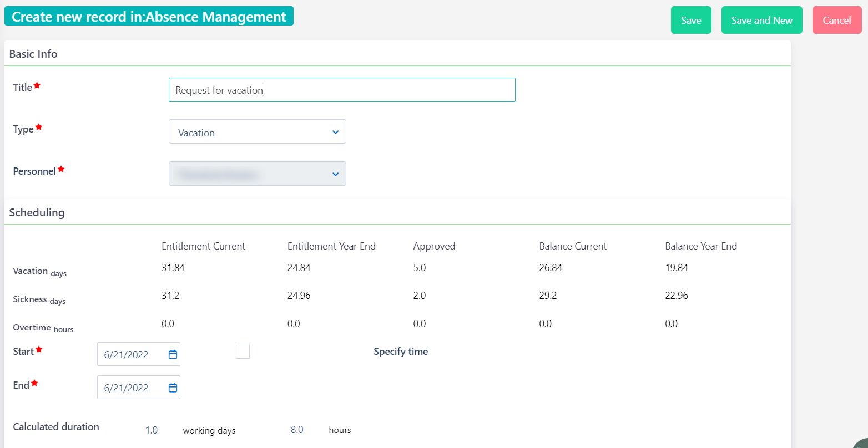Open the Start date calendar picker icon

(174, 354)
